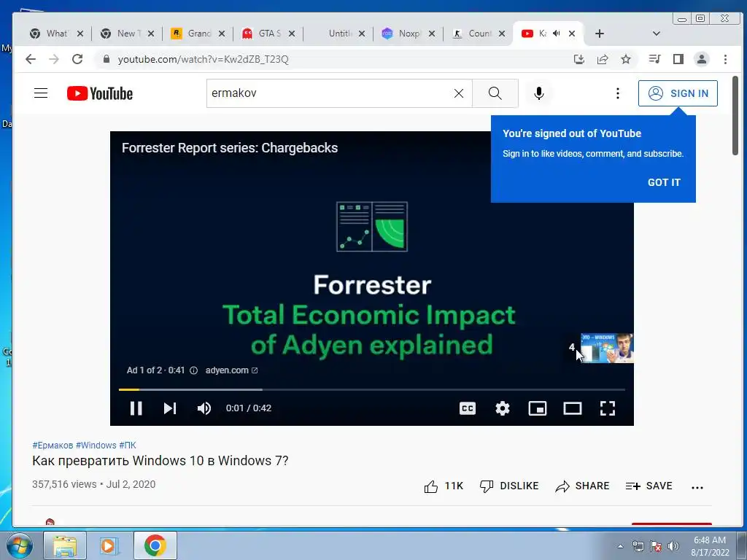Click the DISLIKE button
The height and width of the screenshot is (560, 747).
coord(508,486)
